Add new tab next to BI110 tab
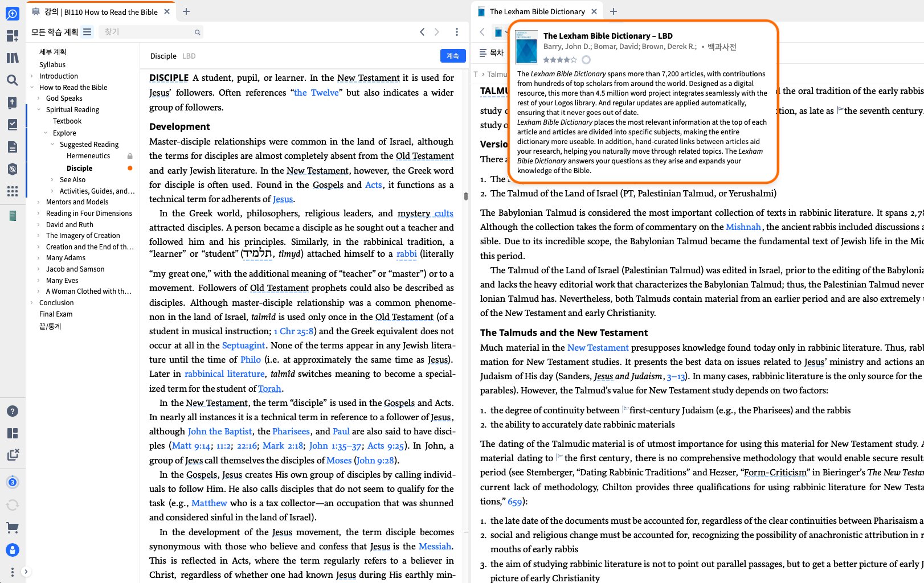The height and width of the screenshot is (583, 924). tap(186, 11)
